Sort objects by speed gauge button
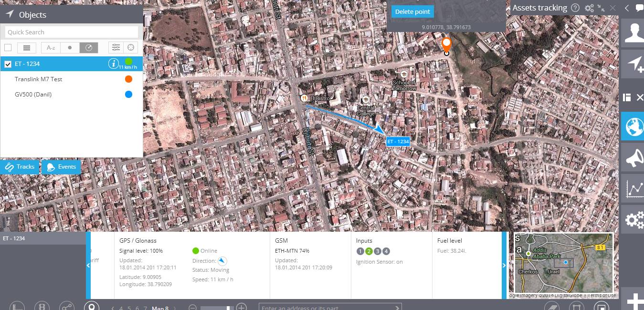This screenshot has height=310, width=644. (x=88, y=48)
